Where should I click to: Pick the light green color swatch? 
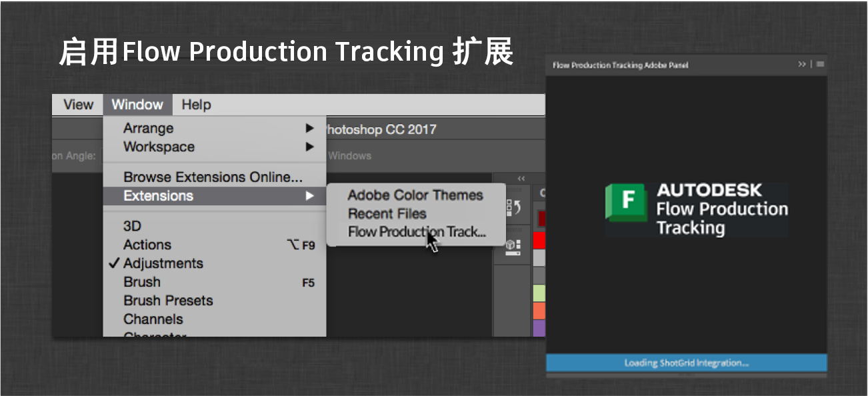[x=539, y=293]
